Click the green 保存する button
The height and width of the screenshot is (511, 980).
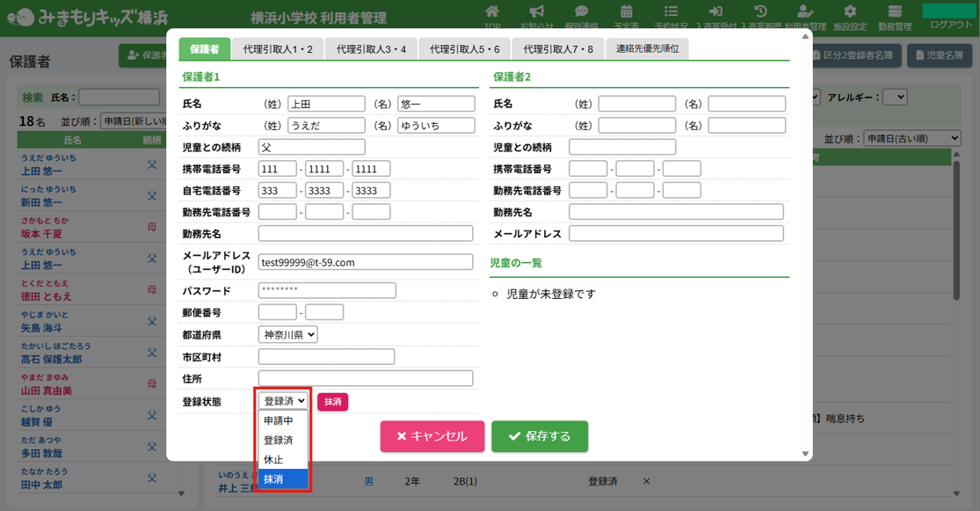coord(540,436)
